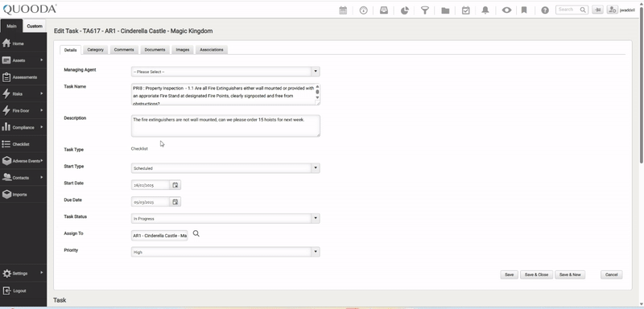Open the inbox tray icon
644x309 pixels.
384,10
